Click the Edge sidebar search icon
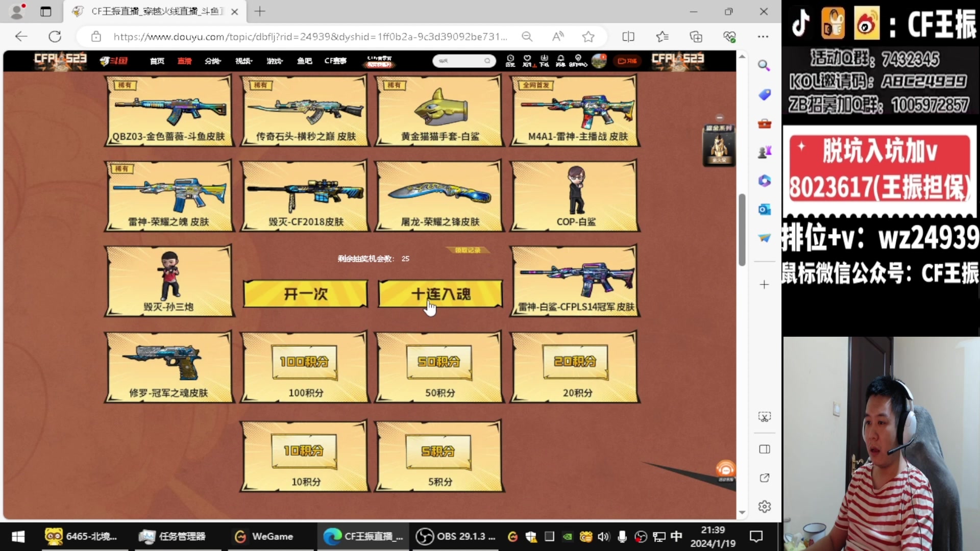 coord(764,65)
